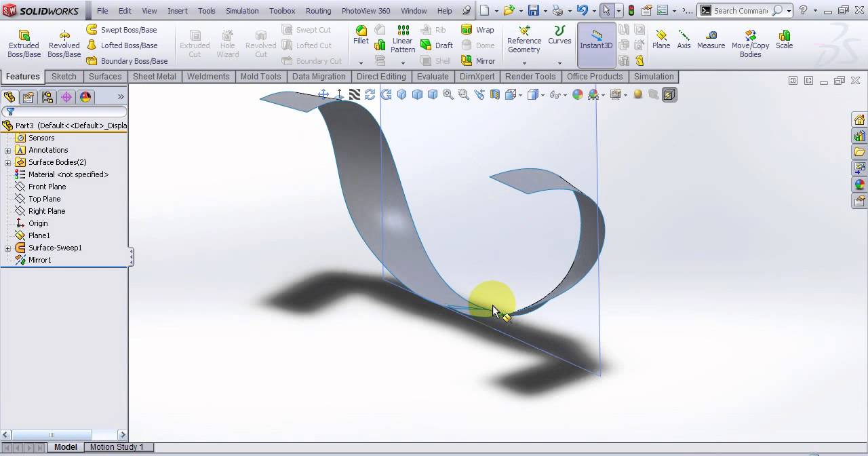
Task: Open the Hole Wizard tool
Action: pos(227,41)
